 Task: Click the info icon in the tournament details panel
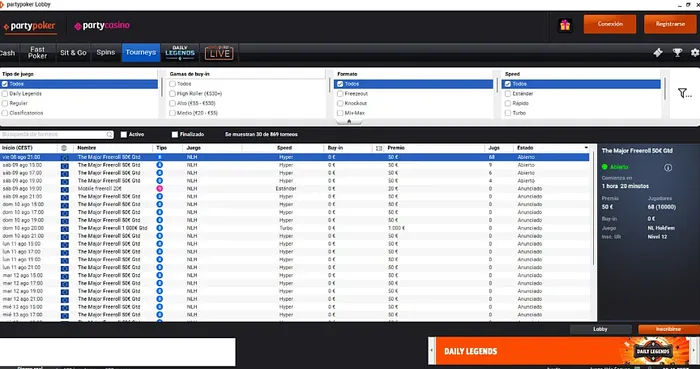click(x=668, y=168)
